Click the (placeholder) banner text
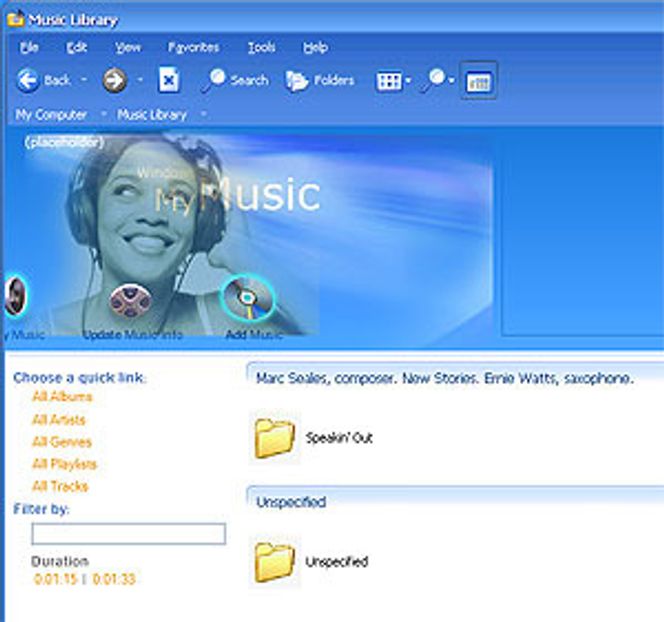Viewport: 664px width, 622px height. coord(64,142)
